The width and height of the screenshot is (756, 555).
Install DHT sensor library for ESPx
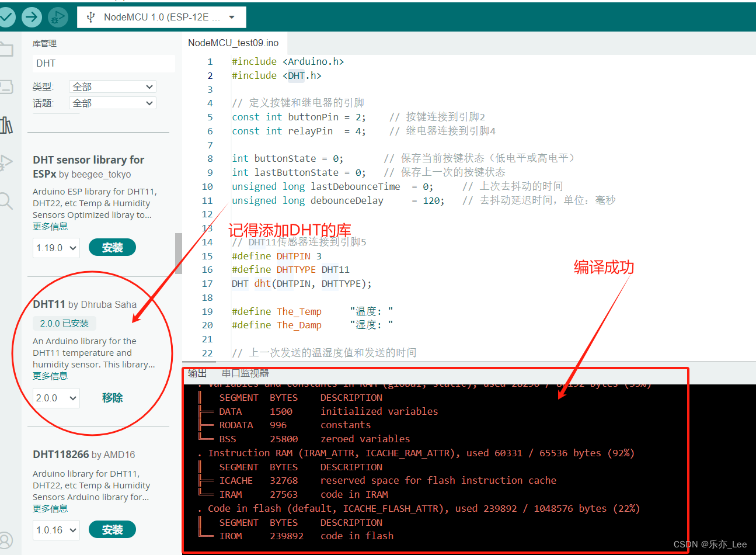(112, 247)
